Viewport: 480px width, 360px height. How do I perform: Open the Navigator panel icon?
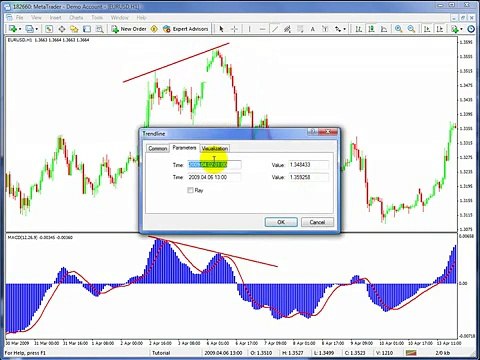point(74,29)
